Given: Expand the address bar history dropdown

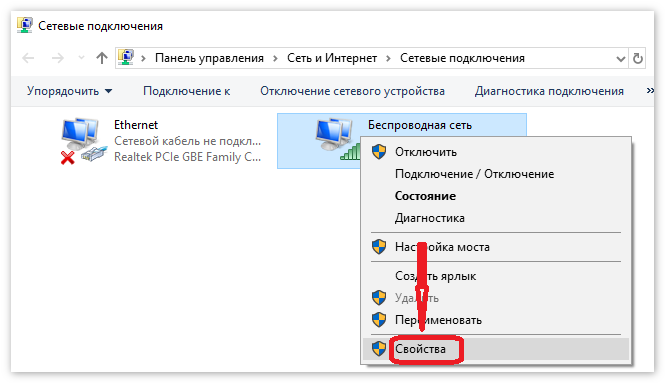Looking at the screenshot, I should click(620, 59).
